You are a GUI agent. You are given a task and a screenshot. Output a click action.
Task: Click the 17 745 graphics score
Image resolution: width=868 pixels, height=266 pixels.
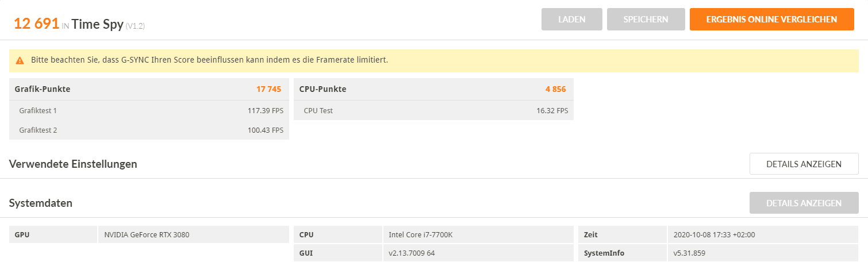(269, 89)
